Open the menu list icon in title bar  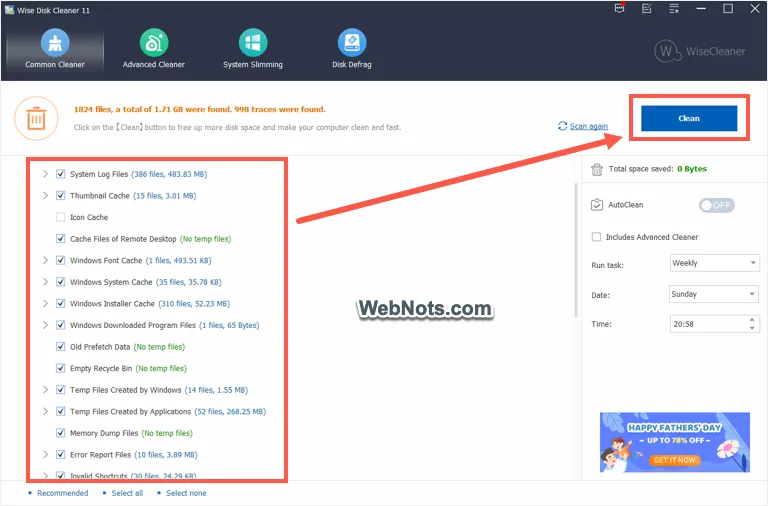(674, 8)
